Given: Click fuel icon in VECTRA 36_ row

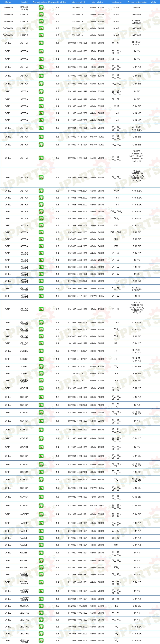Looking at the screenshot, I should pos(41,627).
